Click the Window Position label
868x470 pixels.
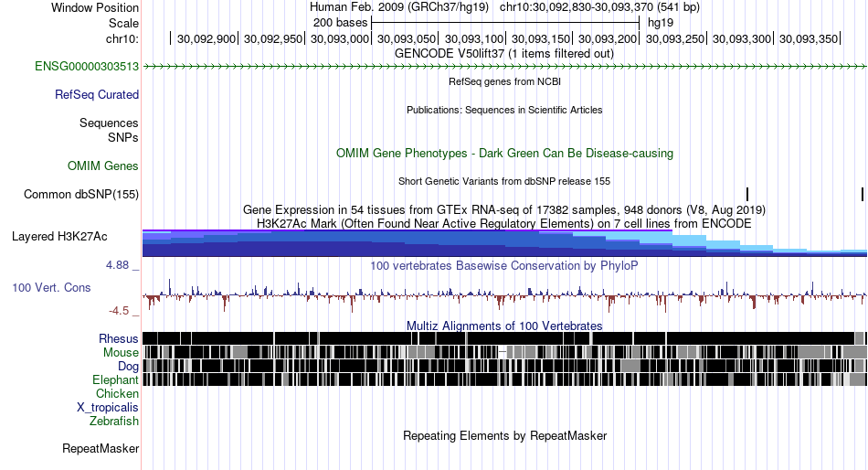click(x=95, y=7)
